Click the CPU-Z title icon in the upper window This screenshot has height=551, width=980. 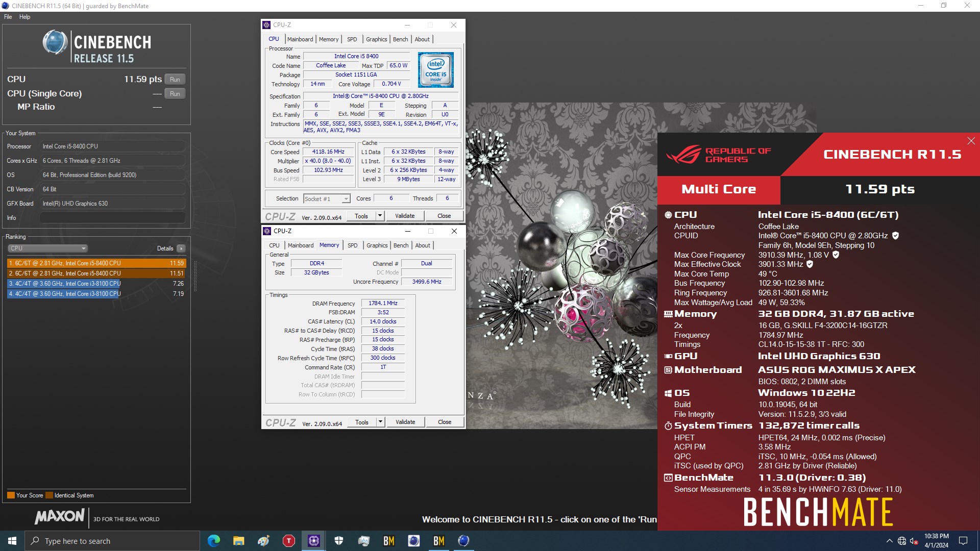point(266,25)
